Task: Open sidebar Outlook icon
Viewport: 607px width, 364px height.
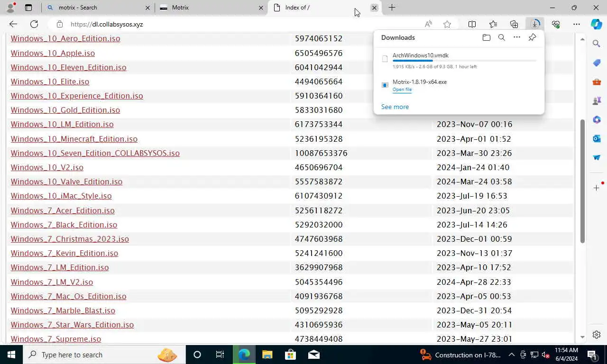Action: coord(597,139)
